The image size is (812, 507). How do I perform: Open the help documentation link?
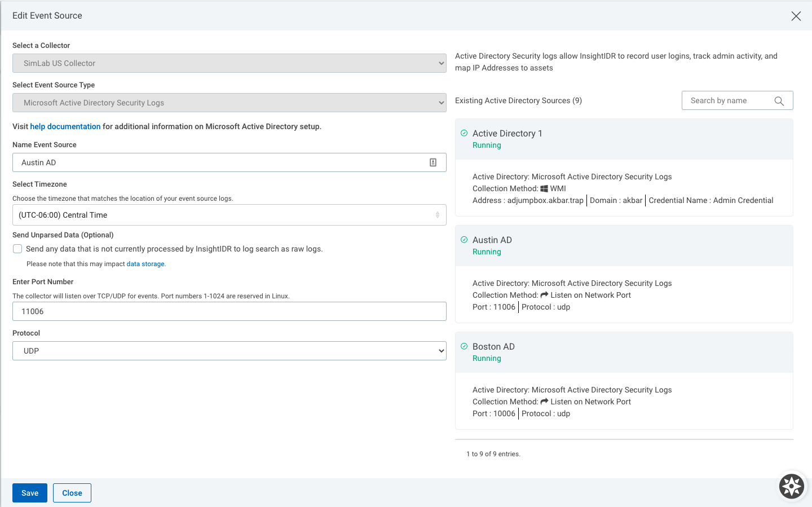pyautogui.click(x=65, y=126)
